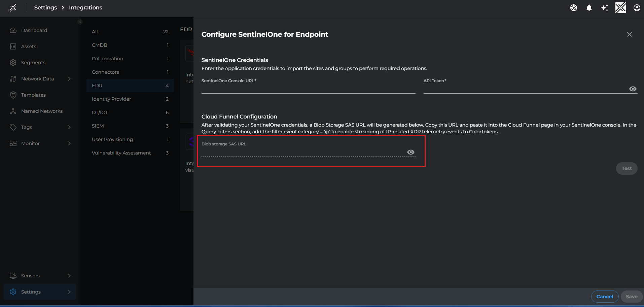Image resolution: width=644 pixels, height=307 pixels.
Task: Open Named Networks from the sidebar
Action: tap(42, 111)
